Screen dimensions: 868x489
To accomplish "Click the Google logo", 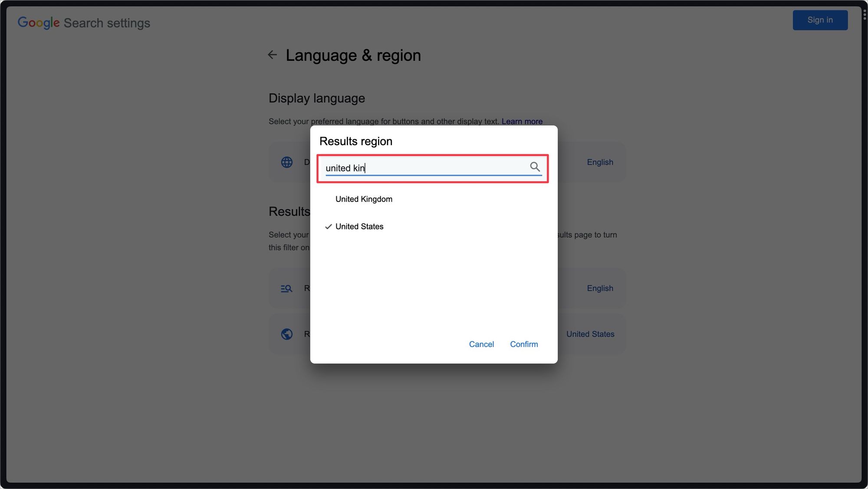I will (x=39, y=23).
